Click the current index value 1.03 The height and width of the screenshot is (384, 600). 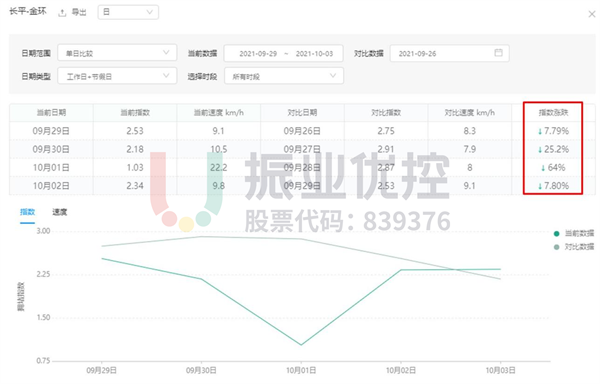(x=135, y=168)
